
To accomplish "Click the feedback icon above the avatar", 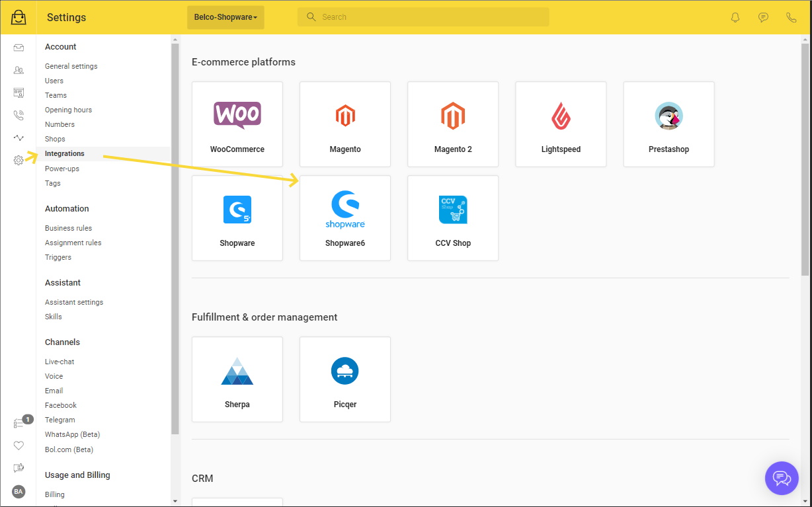I will 19,468.
